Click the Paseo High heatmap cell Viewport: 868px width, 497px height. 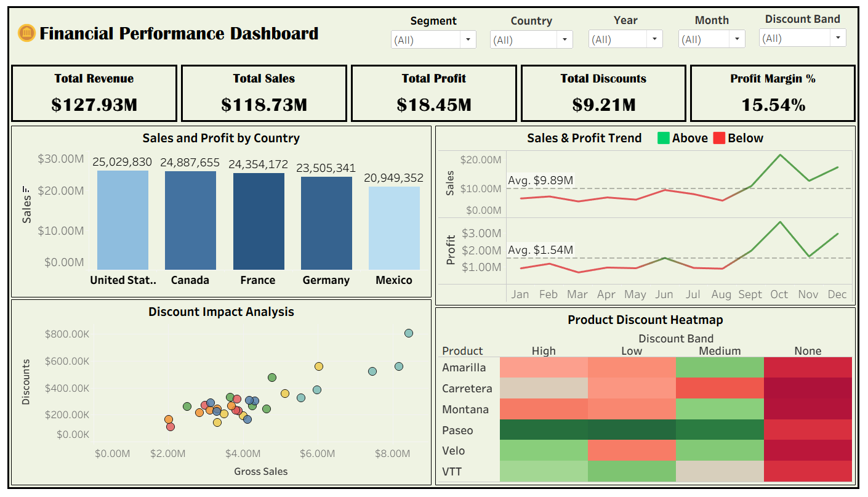point(544,430)
